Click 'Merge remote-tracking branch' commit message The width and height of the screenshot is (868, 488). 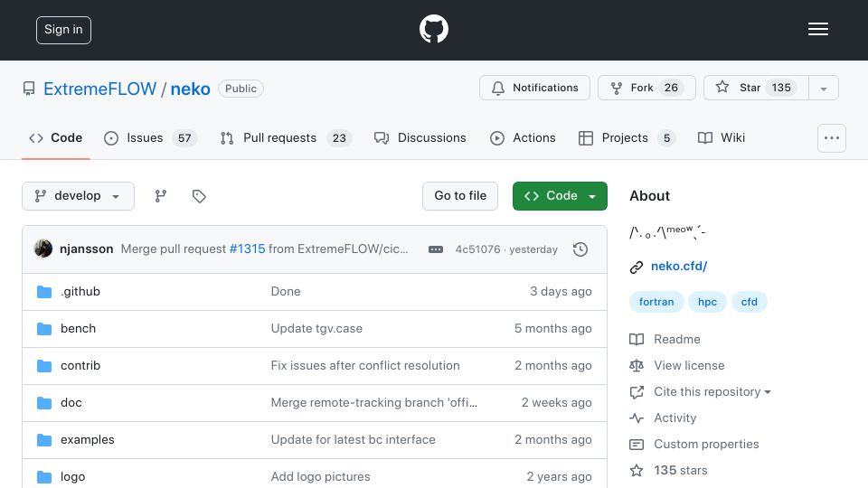click(x=373, y=403)
